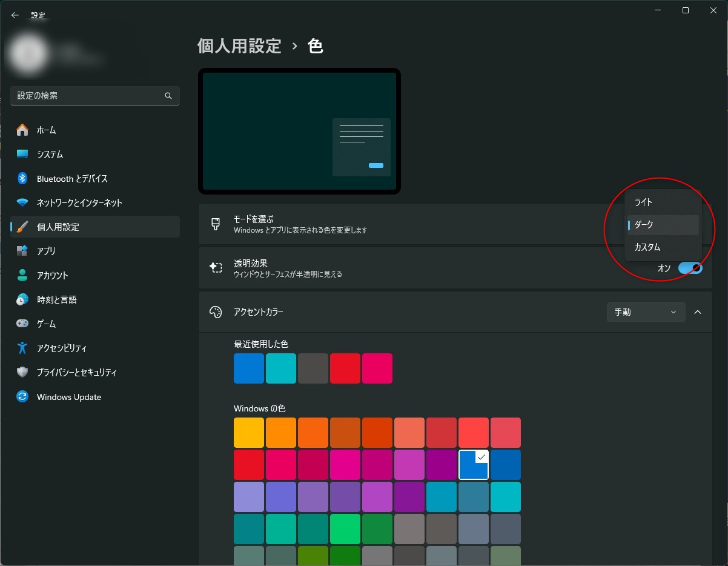Choose カスタム from the mode list
The image size is (728, 566).
click(663, 247)
